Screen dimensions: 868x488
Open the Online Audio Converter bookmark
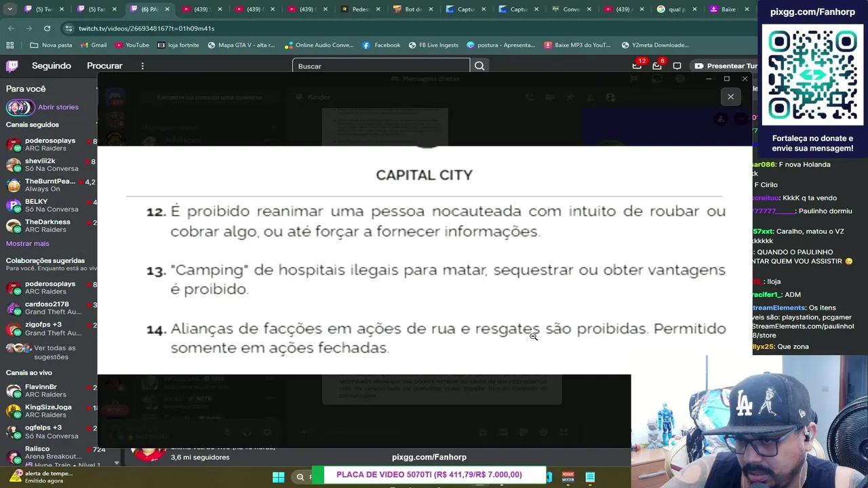tap(319, 45)
